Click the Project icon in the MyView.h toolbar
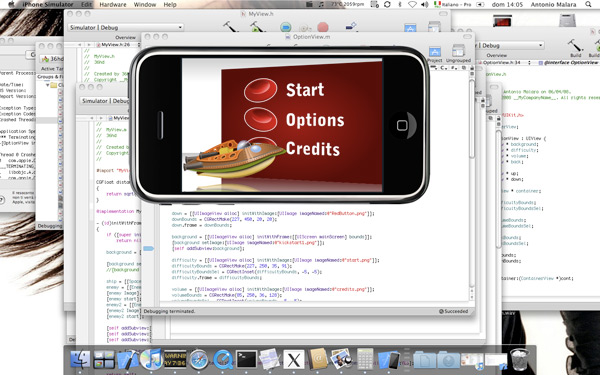Viewport: 600px width, 375px height. [410, 28]
